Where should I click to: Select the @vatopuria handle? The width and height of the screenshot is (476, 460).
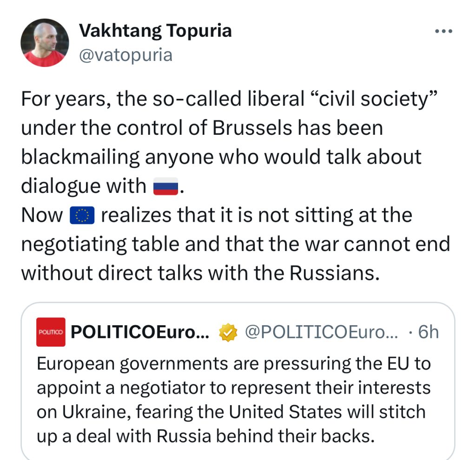click(126, 55)
